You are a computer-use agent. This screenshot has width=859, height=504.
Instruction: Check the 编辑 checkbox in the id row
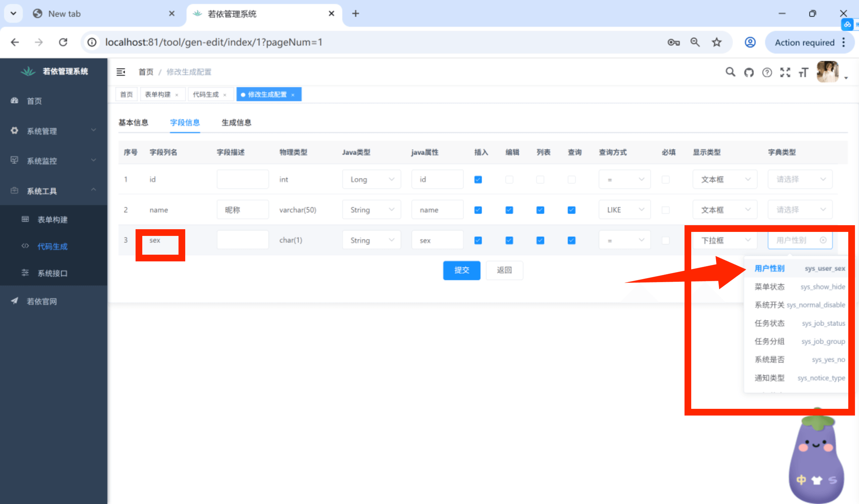(509, 179)
